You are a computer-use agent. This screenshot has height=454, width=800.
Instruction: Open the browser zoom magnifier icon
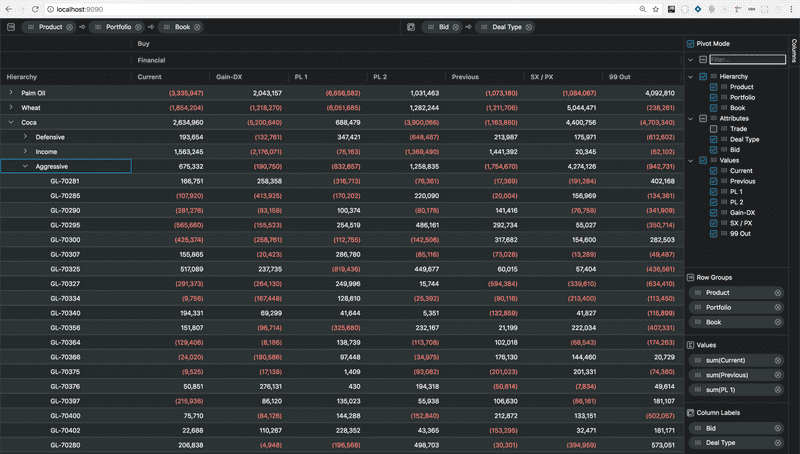click(x=642, y=9)
